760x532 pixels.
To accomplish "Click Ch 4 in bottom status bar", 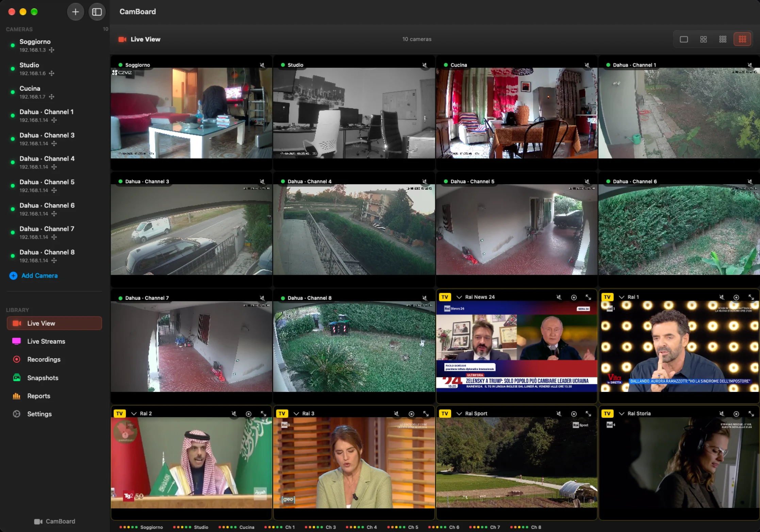I will click(x=361, y=527).
